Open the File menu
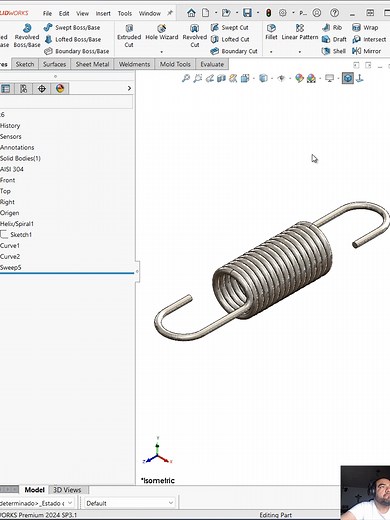The width and height of the screenshot is (390, 520). [47, 13]
